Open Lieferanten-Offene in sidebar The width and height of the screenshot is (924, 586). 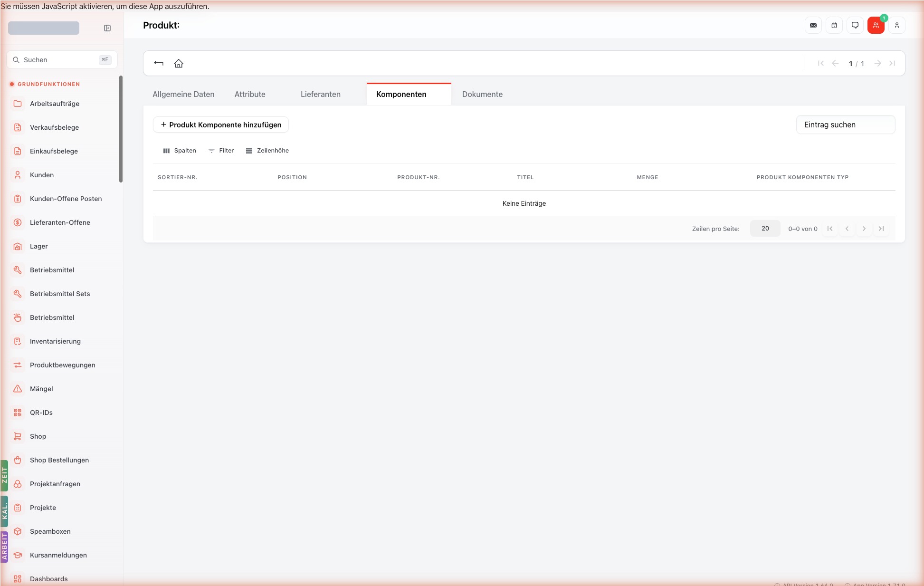tap(60, 222)
